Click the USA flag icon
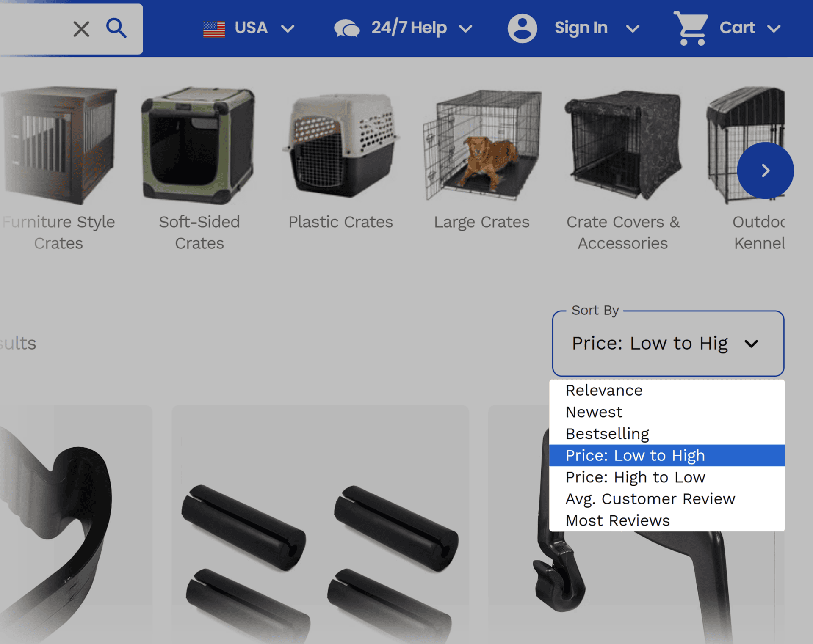Screen dimensions: 813x644 pyautogui.click(x=214, y=29)
